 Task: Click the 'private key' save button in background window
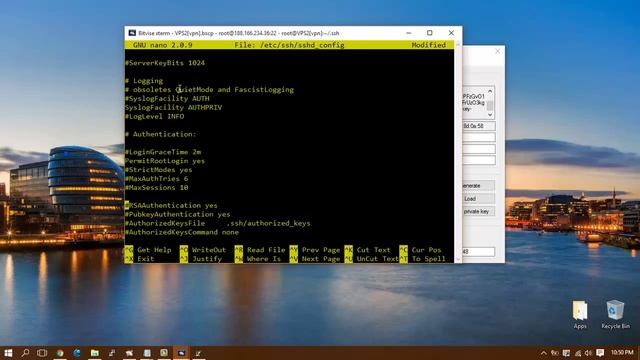(478, 211)
